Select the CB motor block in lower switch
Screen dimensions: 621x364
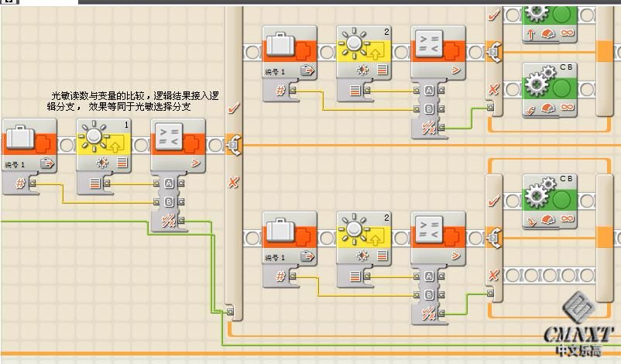pyautogui.click(x=550, y=201)
